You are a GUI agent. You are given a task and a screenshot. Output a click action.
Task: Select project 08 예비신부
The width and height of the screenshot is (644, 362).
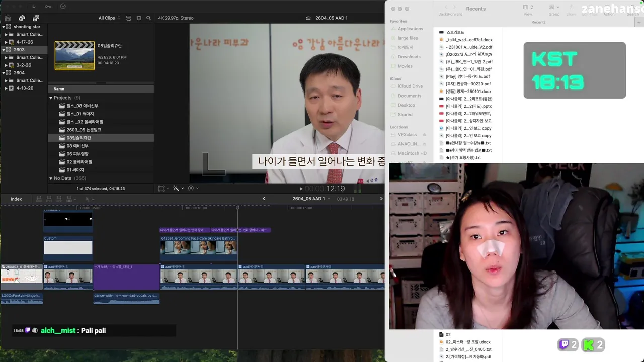77,146
